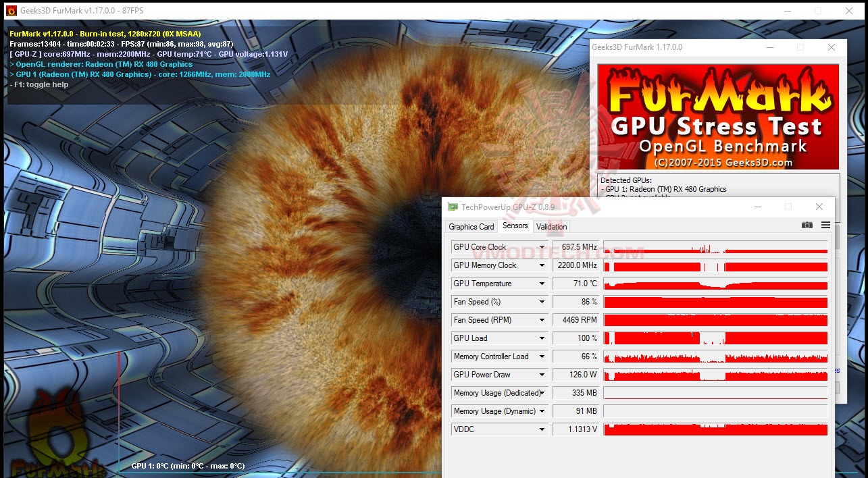Click the OpenGL renderer overlay line
Image resolution: width=868 pixels, height=478 pixels.
tap(101, 64)
